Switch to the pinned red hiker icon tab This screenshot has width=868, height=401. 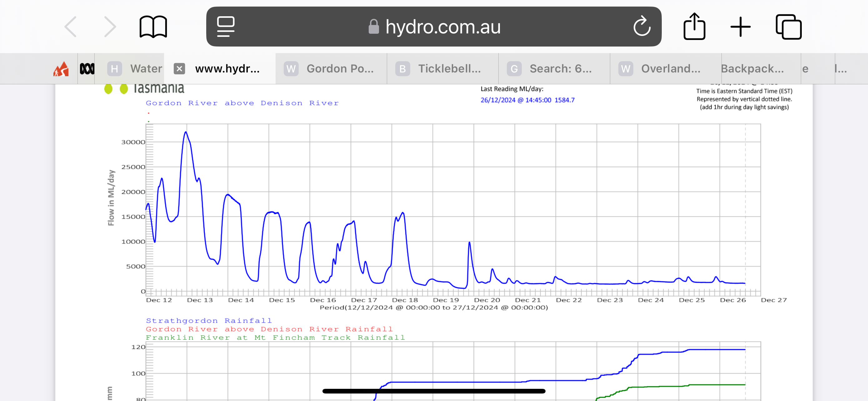point(61,69)
